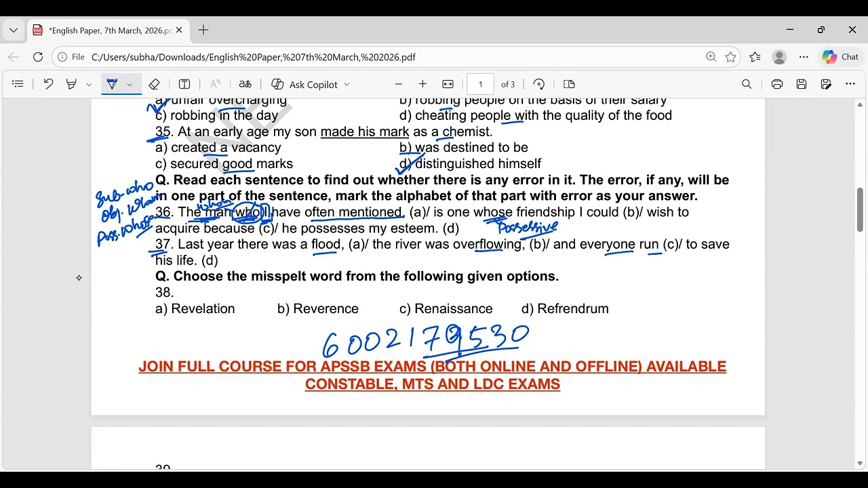Image resolution: width=868 pixels, height=488 pixels.
Task: Save as a copy icon
Action: pos(826,84)
